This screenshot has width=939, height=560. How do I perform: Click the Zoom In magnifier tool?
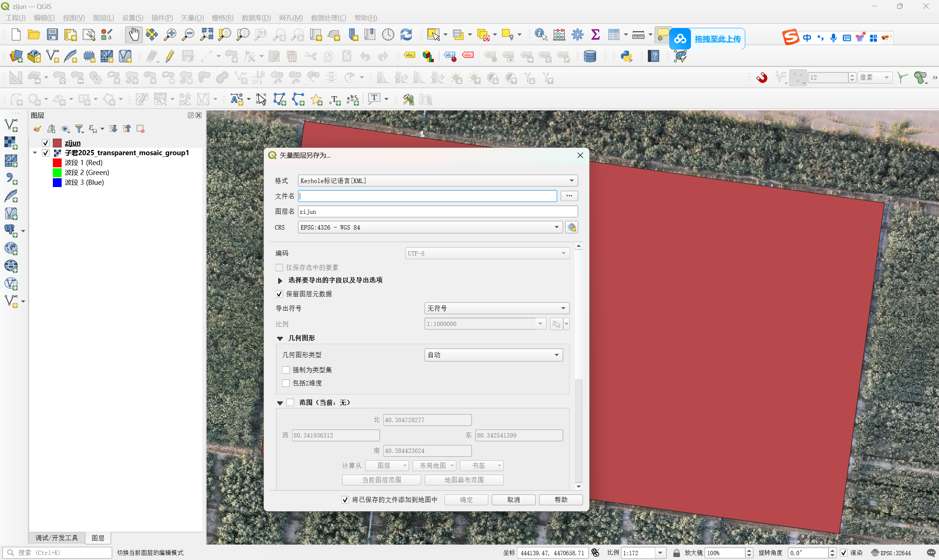tap(170, 35)
